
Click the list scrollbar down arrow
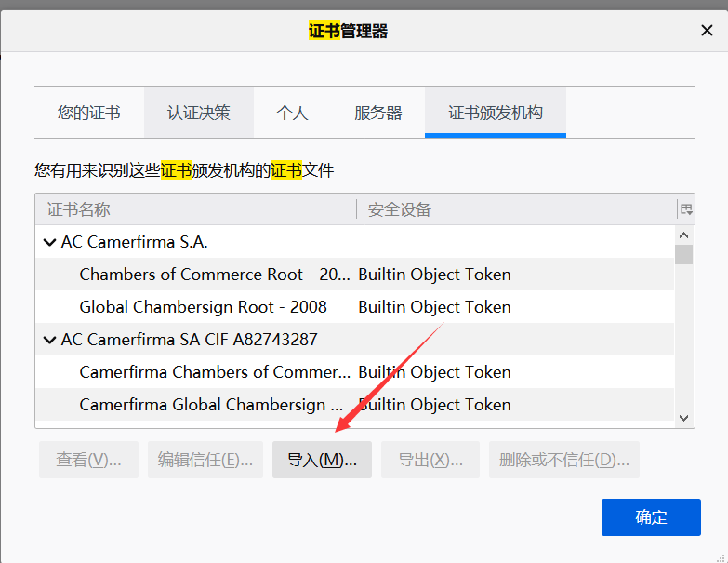683,418
